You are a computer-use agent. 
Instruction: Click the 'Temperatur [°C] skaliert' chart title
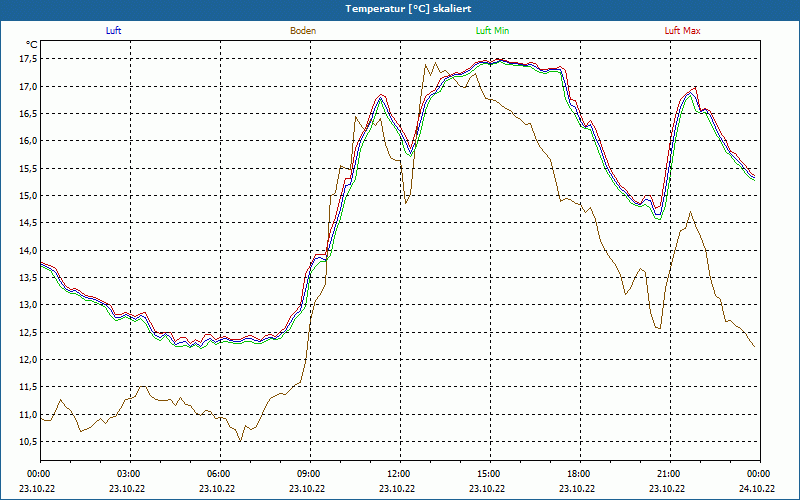click(408, 9)
